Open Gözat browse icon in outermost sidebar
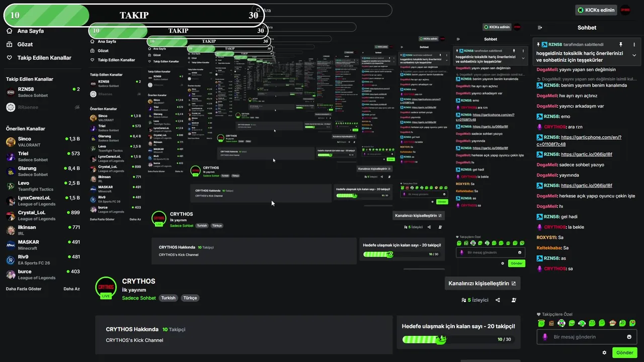 (9, 44)
